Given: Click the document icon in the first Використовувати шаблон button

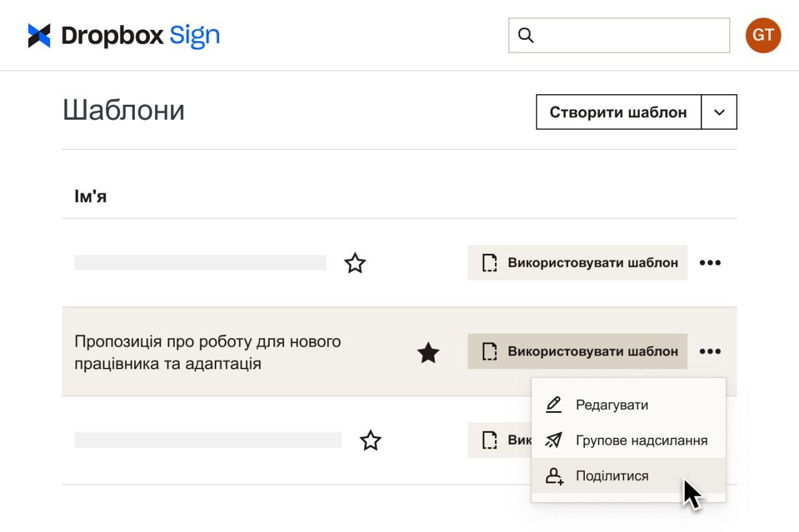Looking at the screenshot, I should [491, 263].
